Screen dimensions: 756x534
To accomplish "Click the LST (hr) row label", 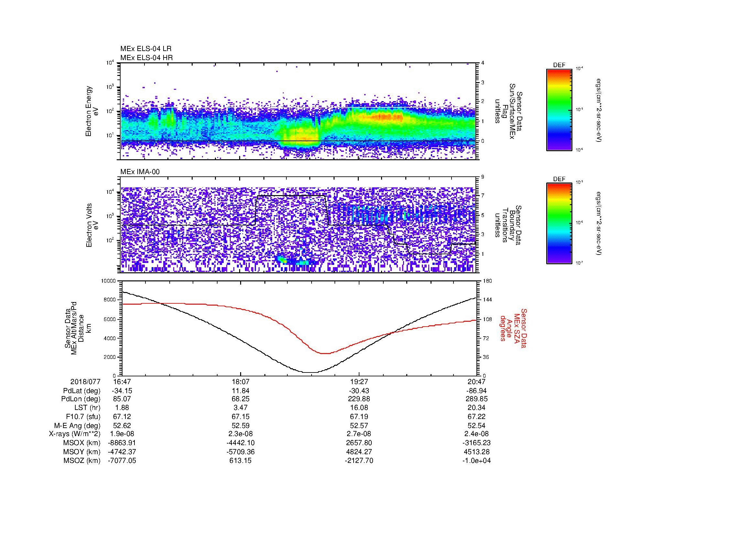I will (87, 408).
